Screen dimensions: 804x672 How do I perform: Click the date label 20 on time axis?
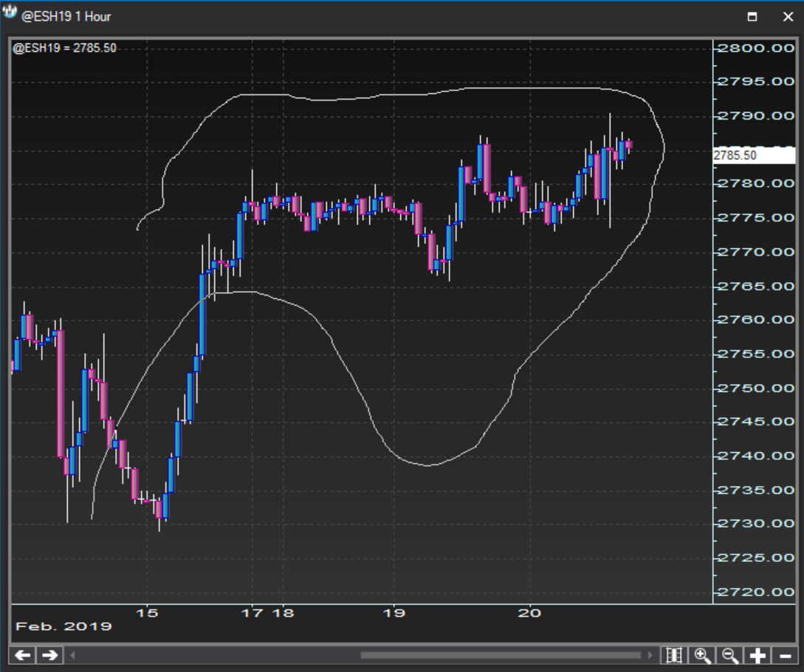(530, 613)
